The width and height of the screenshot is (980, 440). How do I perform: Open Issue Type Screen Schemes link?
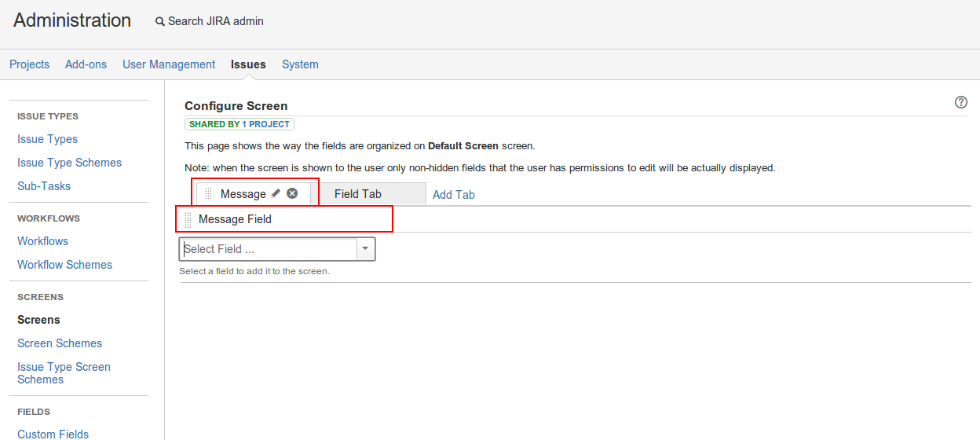[x=64, y=373]
